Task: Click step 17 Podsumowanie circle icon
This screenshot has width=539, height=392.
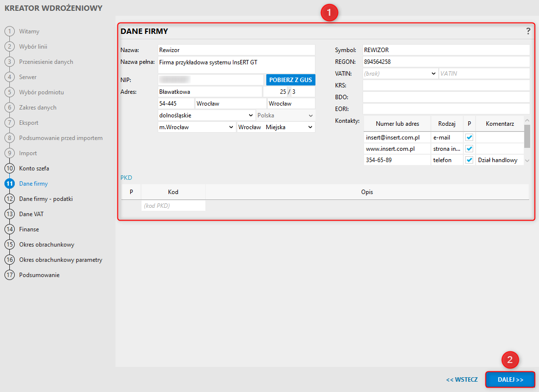Action: click(9, 275)
